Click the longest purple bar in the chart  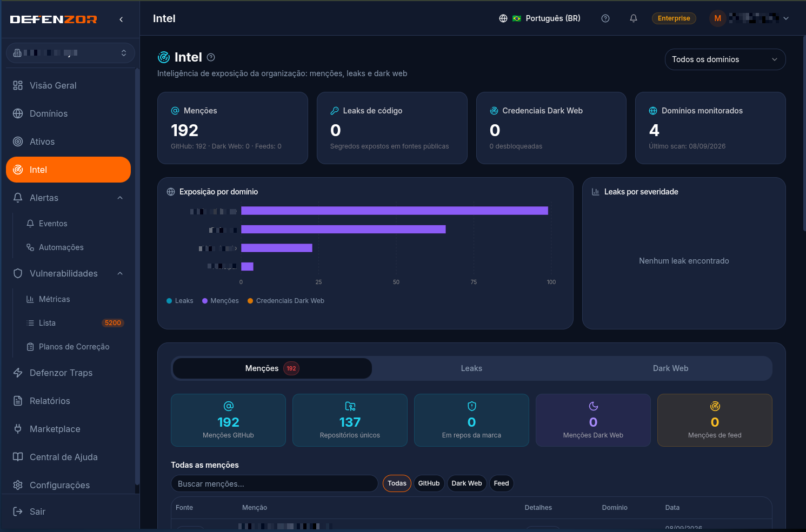point(395,211)
